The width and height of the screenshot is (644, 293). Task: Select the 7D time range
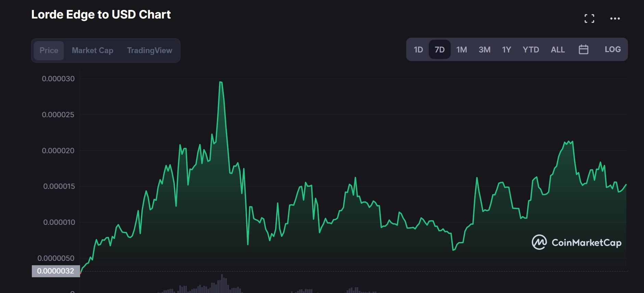click(439, 50)
